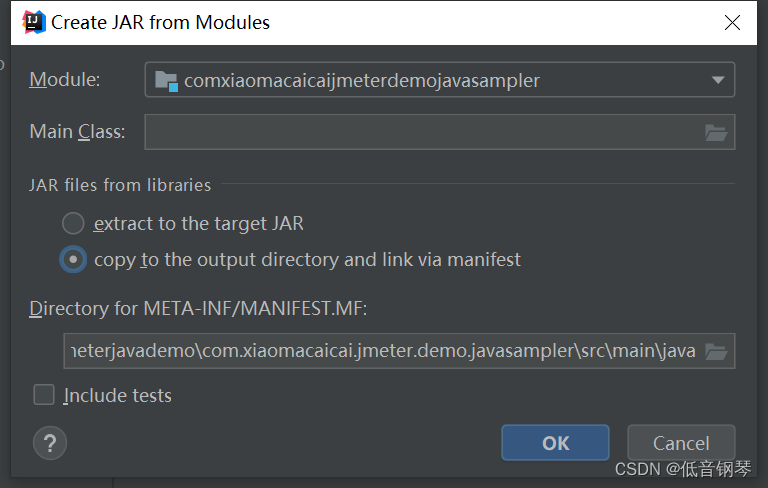Select the extract to the target JAR radio
Screen dimensions: 768x488
click(73, 223)
